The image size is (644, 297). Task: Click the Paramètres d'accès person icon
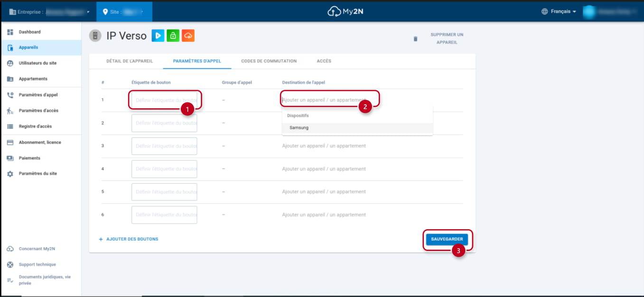point(10,111)
